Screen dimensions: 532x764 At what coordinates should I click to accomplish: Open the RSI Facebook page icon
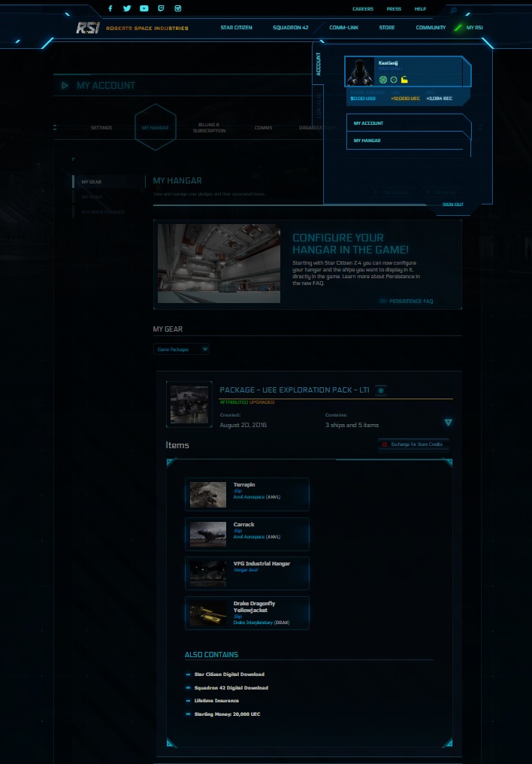coord(110,8)
